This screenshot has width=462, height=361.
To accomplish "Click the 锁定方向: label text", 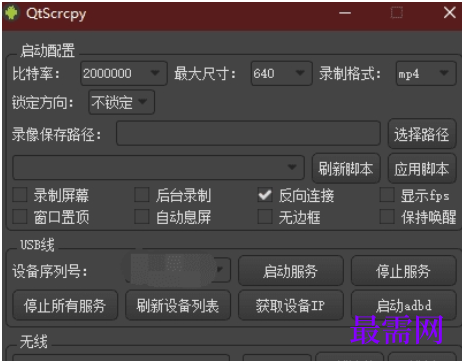I will pos(43,102).
